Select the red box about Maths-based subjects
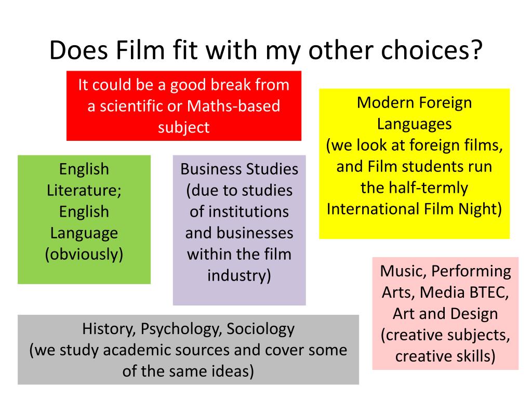Viewport: 532px width, 399px height. [184, 106]
